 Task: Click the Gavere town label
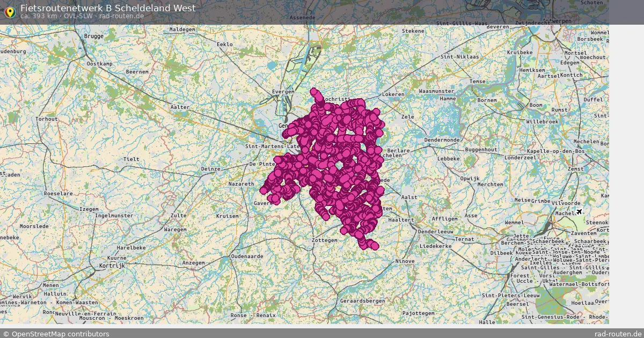tap(262, 203)
